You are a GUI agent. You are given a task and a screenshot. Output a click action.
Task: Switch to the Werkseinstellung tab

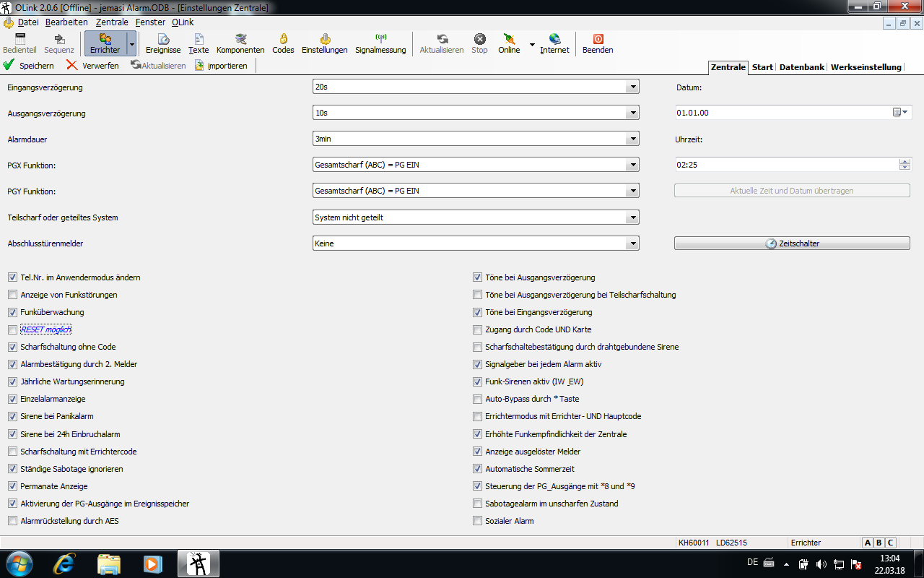866,67
